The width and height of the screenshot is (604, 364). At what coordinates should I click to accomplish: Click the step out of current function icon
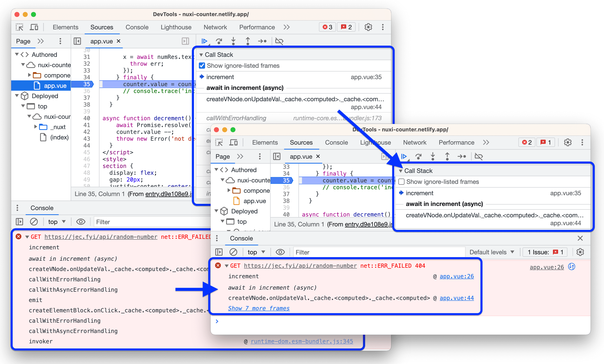pyautogui.click(x=248, y=40)
